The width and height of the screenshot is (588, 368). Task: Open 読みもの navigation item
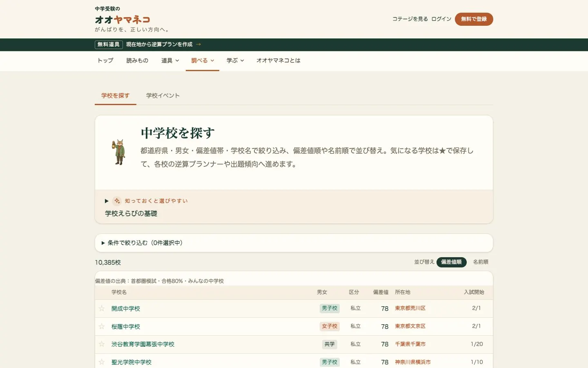[x=137, y=61]
